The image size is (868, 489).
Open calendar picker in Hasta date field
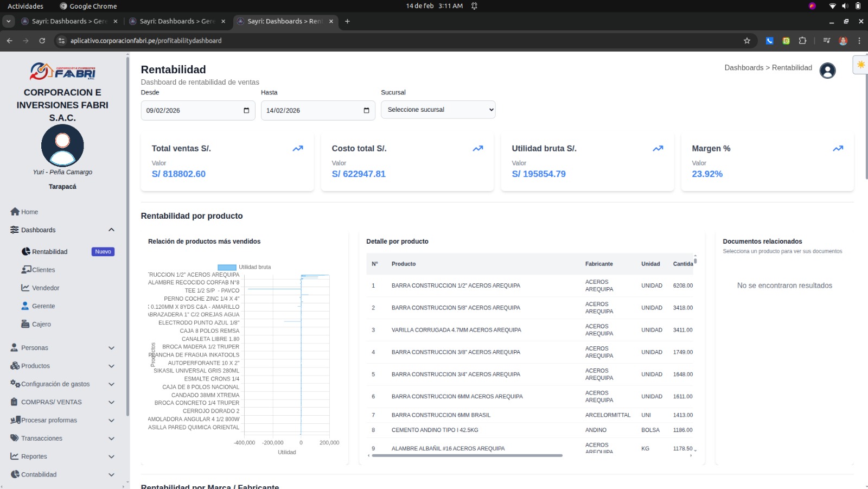(366, 111)
